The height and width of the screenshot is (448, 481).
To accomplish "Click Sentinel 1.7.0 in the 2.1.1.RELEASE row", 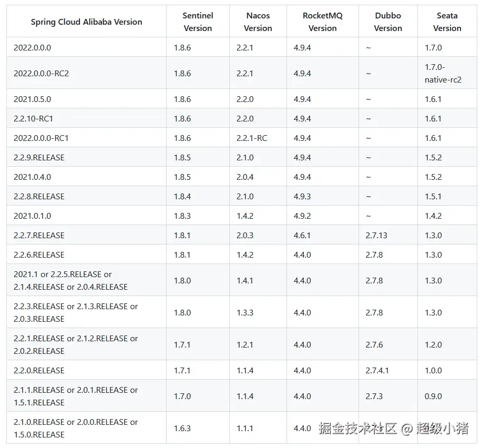I will coord(182,396).
